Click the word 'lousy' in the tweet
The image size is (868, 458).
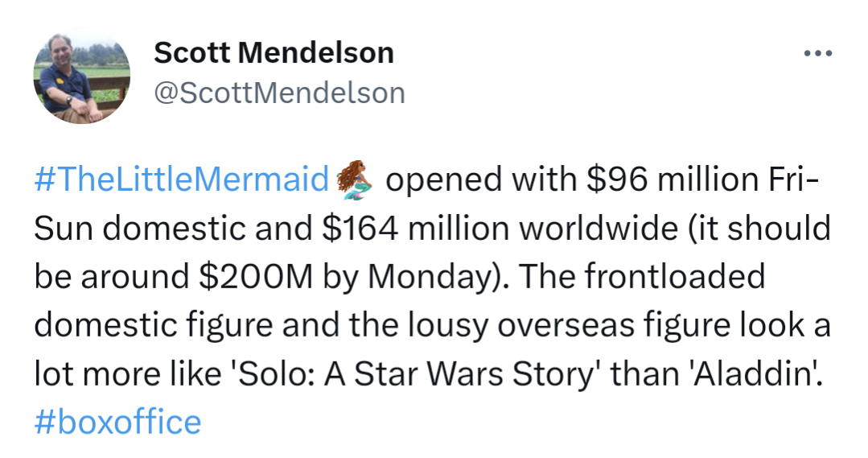coord(443,324)
